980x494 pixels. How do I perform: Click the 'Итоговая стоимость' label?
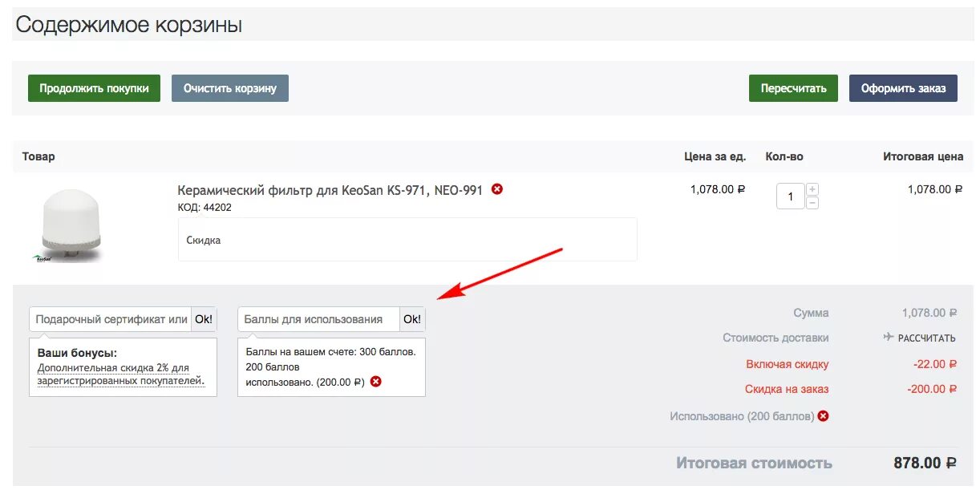point(754,464)
